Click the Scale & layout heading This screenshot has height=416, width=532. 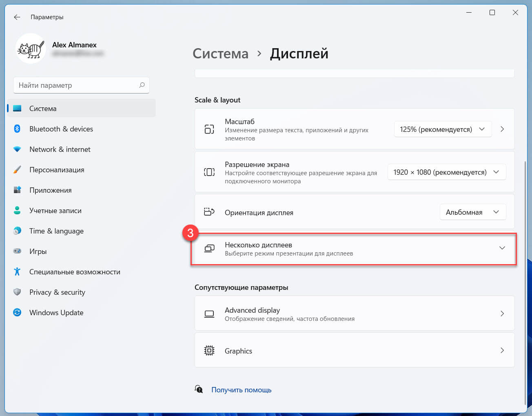[x=217, y=100]
